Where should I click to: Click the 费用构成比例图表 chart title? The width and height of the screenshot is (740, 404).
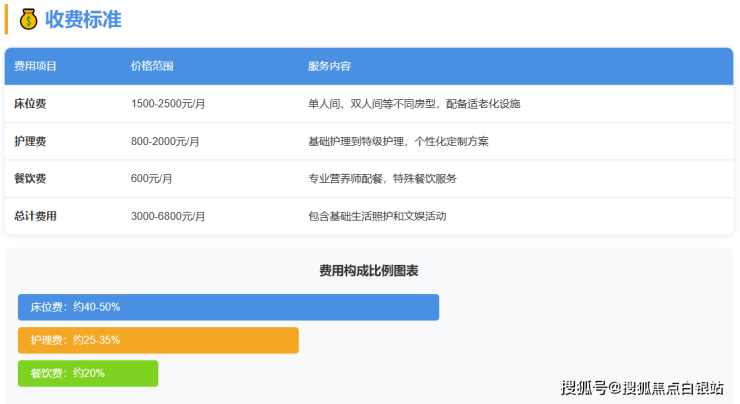click(x=369, y=270)
